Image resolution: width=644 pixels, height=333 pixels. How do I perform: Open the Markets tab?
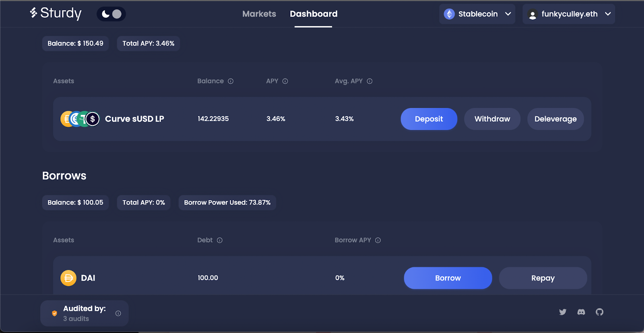click(x=259, y=14)
